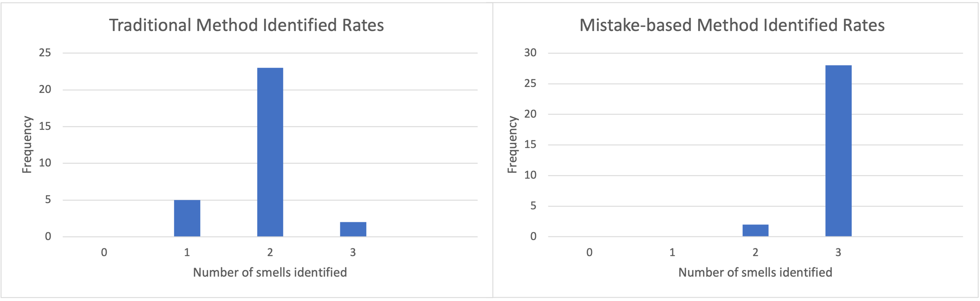Click x-axis label 2 in the Traditional chart
This screenshot has height=301, width=980.
pos(270,252)
